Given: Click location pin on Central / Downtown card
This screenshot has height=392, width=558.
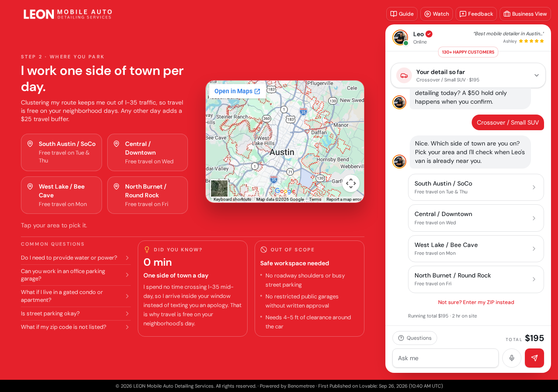Looking at the screenshot, I should pyautogui.click(x=116, y=144).
